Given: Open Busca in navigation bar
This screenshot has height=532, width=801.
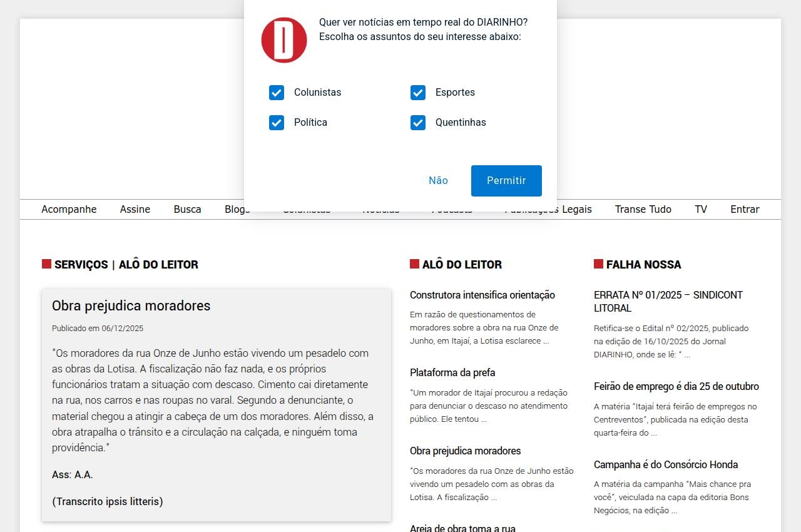Looking at the screenshot, I should coord(187,210).
